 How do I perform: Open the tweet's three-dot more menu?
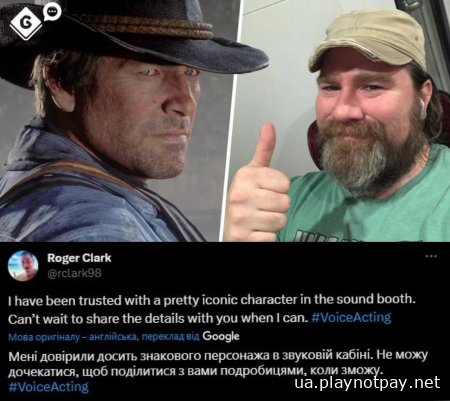[x=431, y=256]
